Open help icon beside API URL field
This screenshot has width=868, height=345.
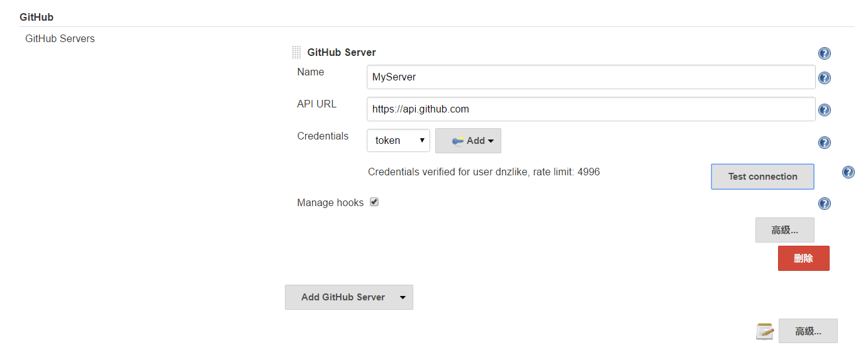(x=825, y=110)
